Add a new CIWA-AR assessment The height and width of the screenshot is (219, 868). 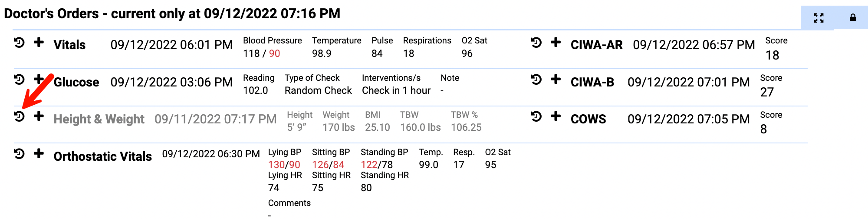[556, 42]
